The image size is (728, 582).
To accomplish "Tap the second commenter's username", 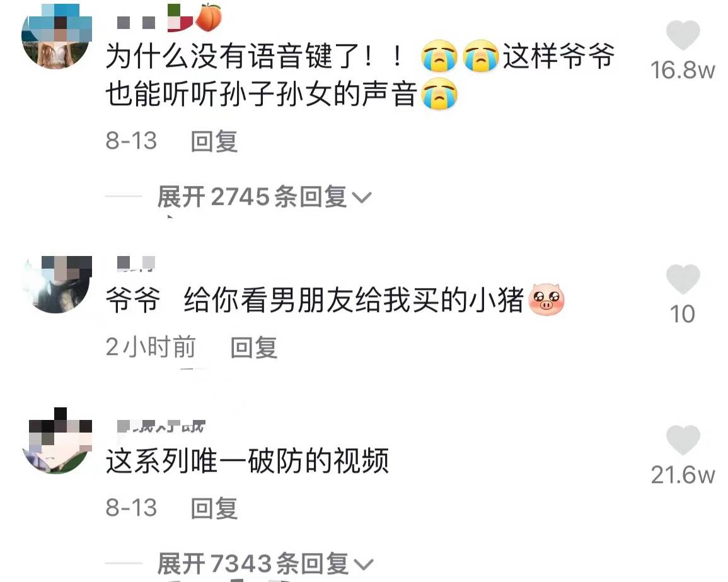I will coord(136,263).
